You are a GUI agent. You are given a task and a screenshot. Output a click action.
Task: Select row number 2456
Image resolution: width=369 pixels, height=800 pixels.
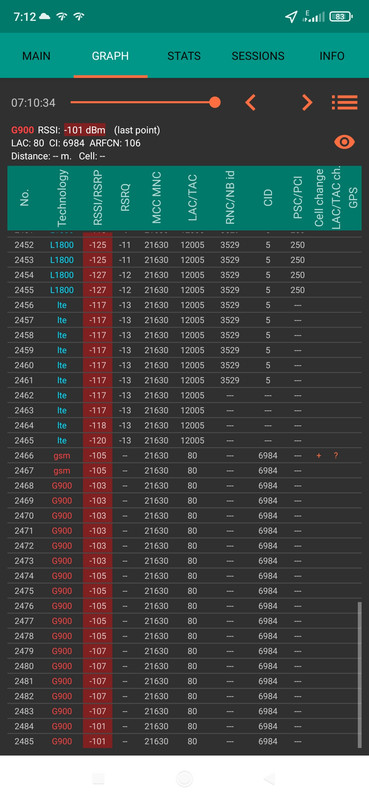[184, 305]
